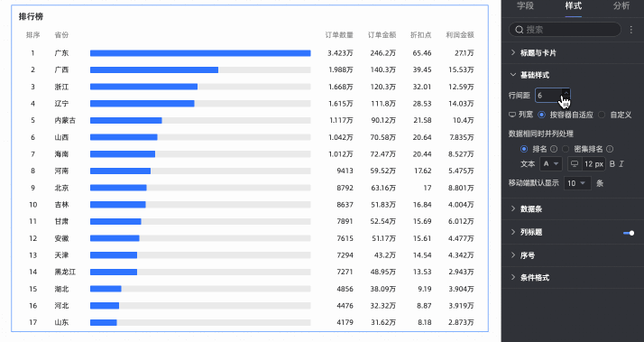This screenshot has width=644, height=342.
Task: Turn off the 列标题 toggle switch
Action: click(x=629, y=233)
